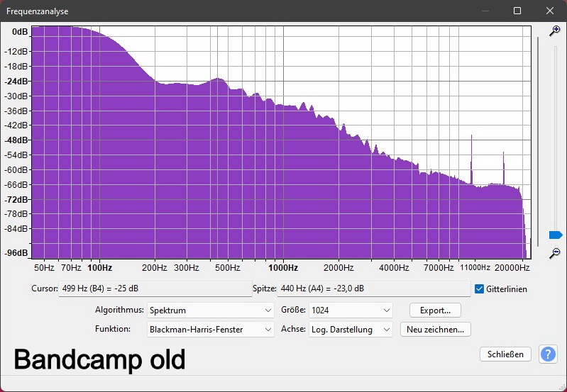Click the 20000Hz label on frequency axis

click(x=512, y=268)
